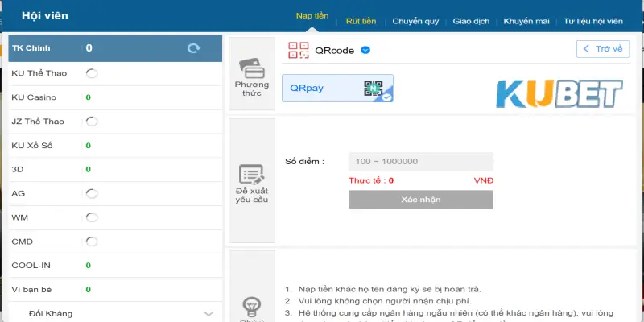
Task: Click the KUBET logo
Action: pyautogui.click(x=559, y=93)
